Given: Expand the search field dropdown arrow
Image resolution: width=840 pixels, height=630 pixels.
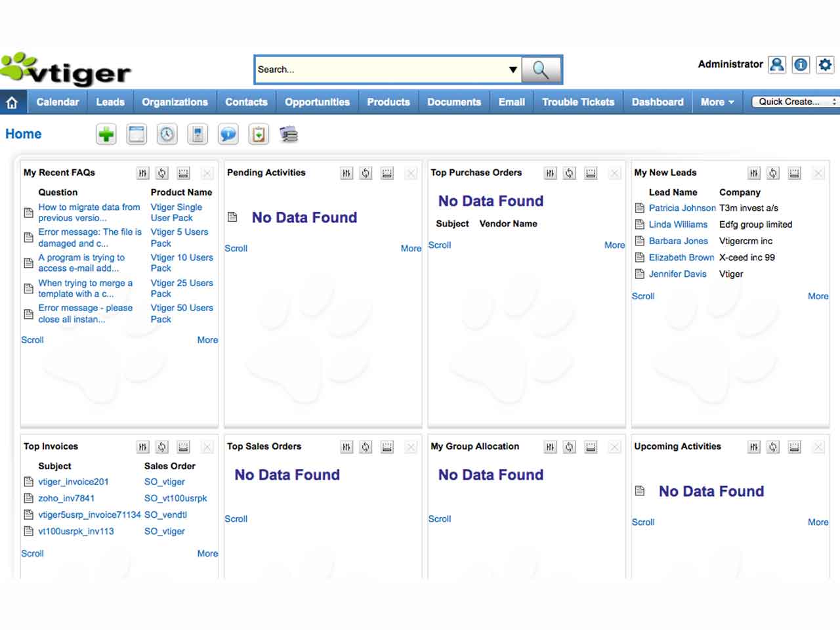Looking at the screenshot, I should (513, 70).
